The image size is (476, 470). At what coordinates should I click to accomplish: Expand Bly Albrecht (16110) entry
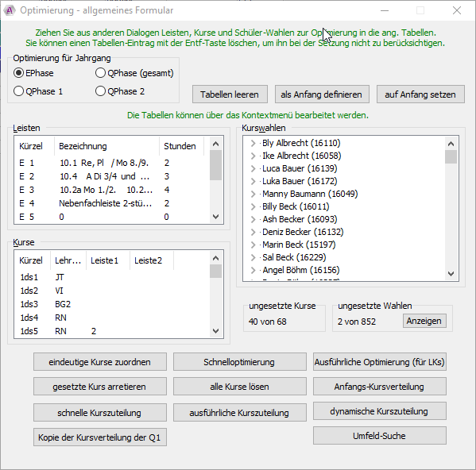coord(253,143)
